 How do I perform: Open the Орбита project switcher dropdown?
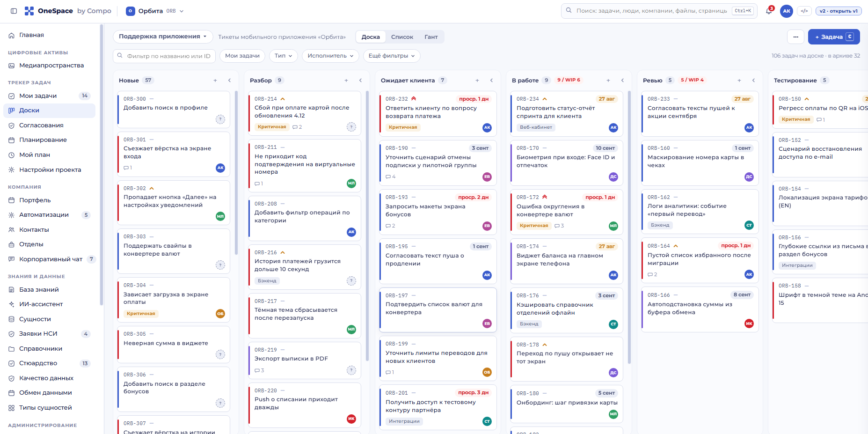pos(155,11)
